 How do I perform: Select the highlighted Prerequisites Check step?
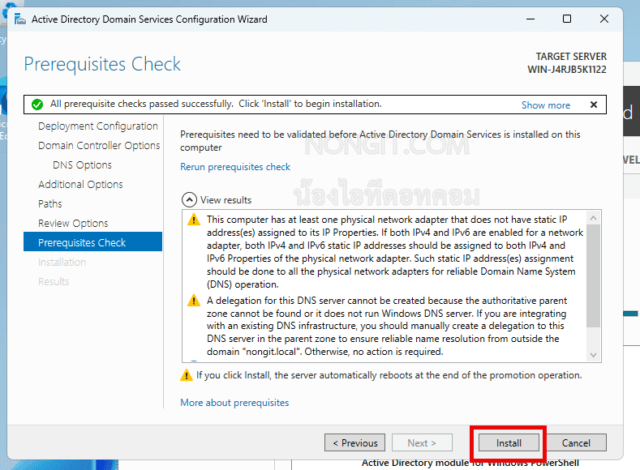coord(93,242)
